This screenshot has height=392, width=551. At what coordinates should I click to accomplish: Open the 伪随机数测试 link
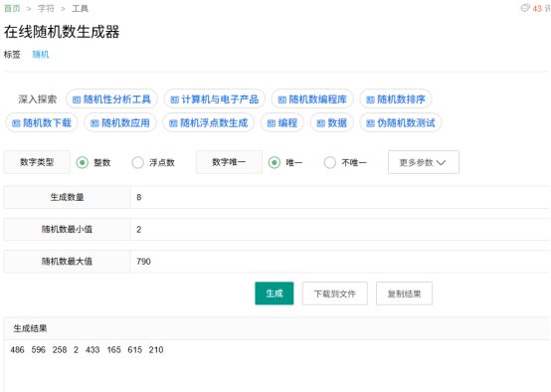pos(401,122)
